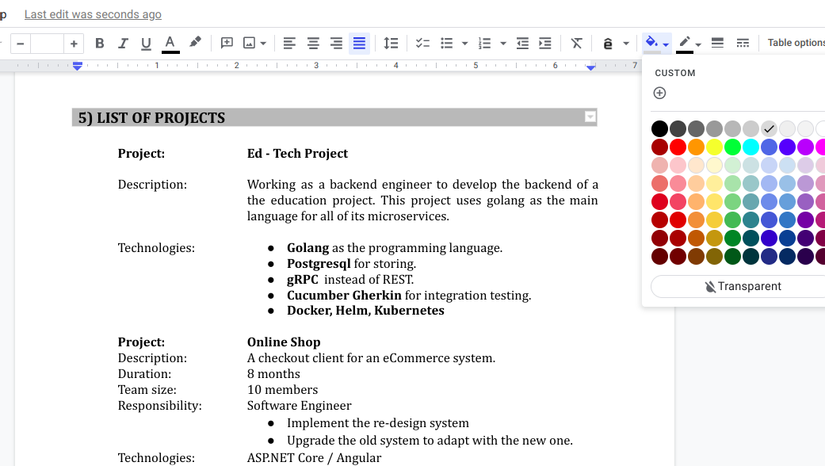Expand the input tools dropdown arrow
The image size is (825, 466).
[626, 44]
